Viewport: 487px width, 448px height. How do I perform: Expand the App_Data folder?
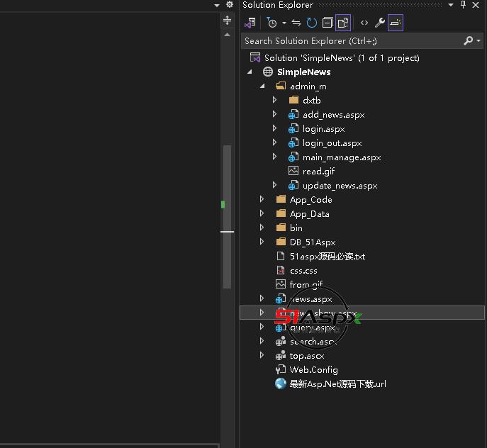coord(262,213)
